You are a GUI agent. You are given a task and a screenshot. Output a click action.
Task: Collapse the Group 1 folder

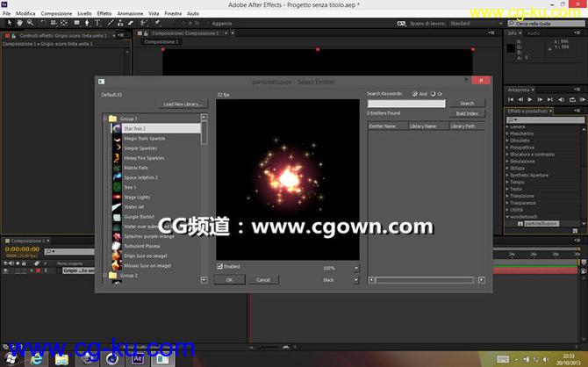[105, 119]
